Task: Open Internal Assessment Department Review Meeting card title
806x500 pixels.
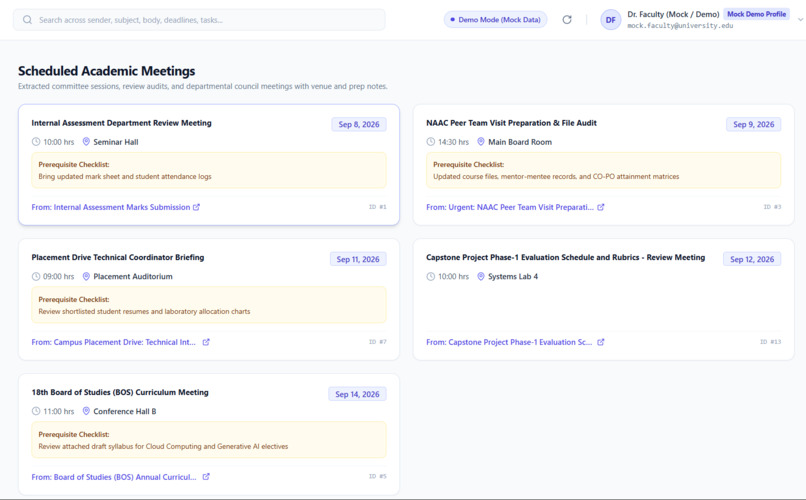Action: coord(121,123)
